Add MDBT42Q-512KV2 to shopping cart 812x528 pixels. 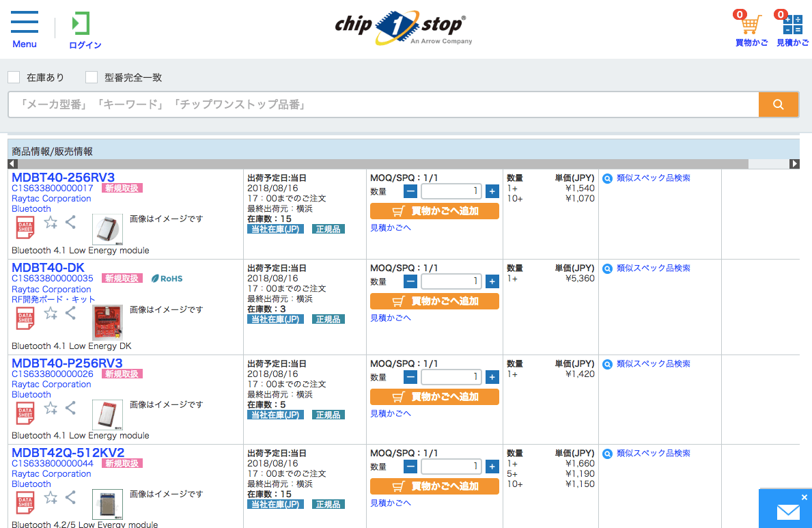[434, 486]
